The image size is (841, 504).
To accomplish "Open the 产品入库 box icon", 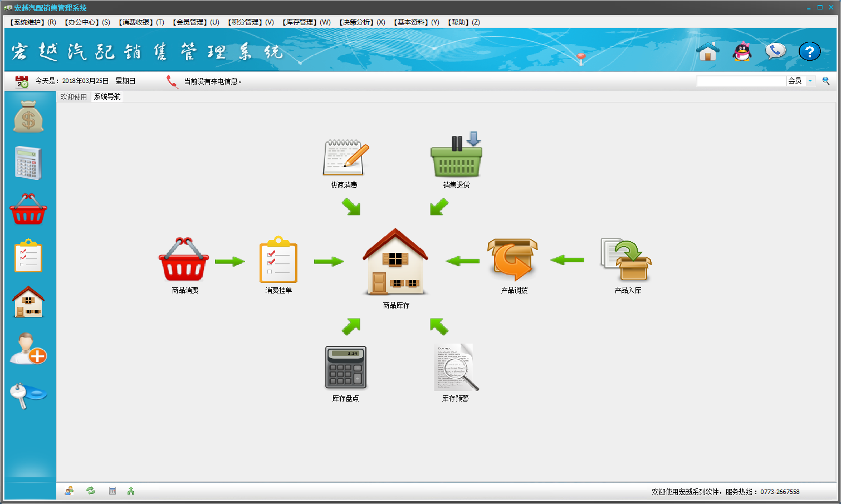I will click(x=627, y=260).
